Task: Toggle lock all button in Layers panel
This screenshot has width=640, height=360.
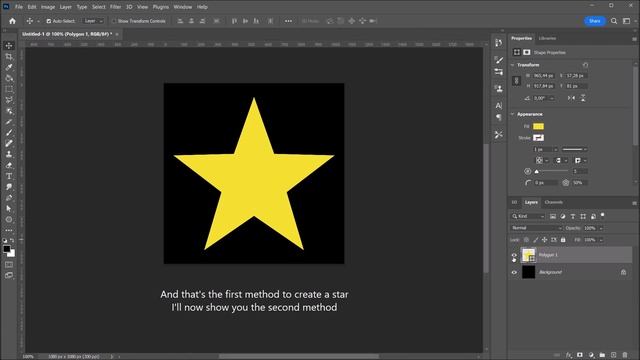Action: [563, 240]
